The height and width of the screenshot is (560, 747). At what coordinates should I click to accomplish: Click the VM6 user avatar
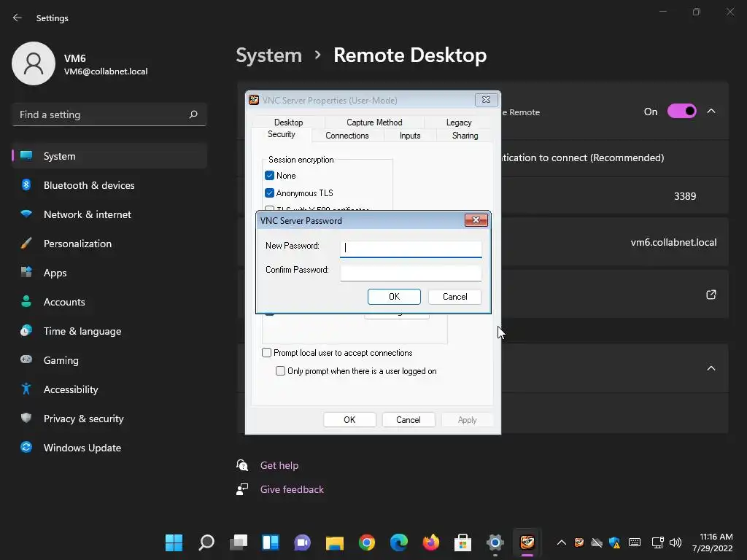[x=34, y=63]
